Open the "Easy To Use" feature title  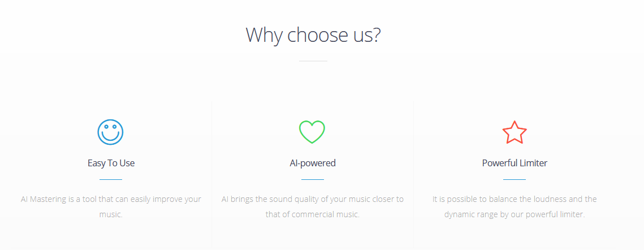[111, 163]
